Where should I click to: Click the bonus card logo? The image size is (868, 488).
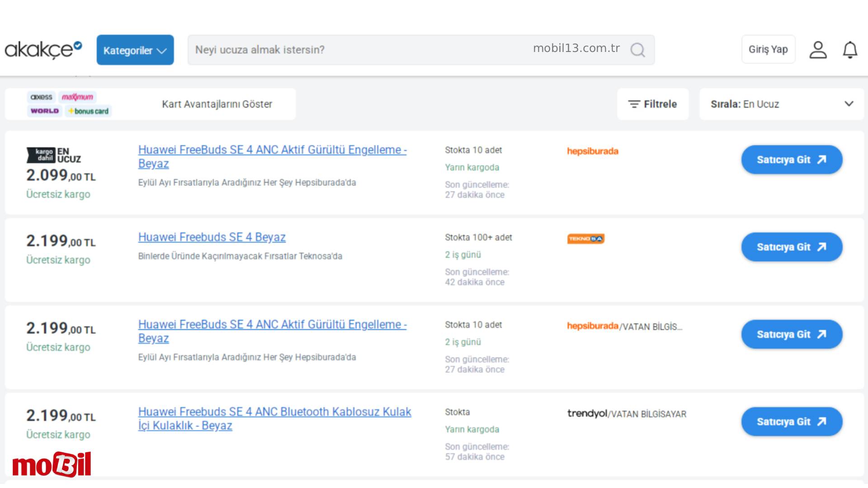tap(88, 111)
